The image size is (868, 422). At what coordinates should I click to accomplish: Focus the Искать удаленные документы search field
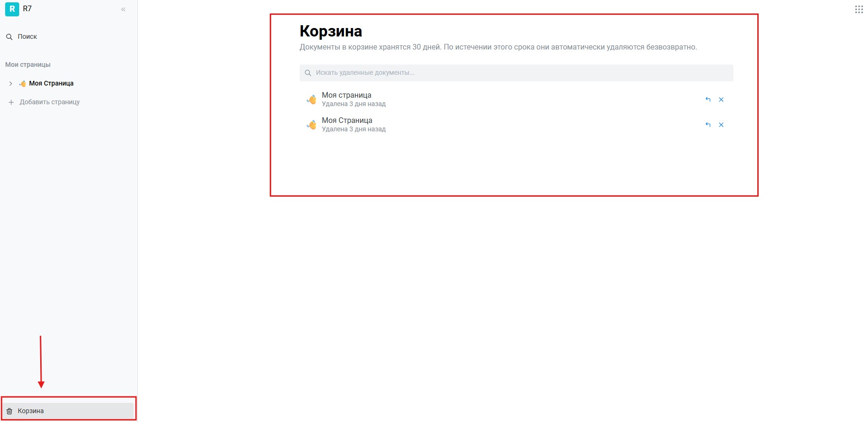point(516,73)
